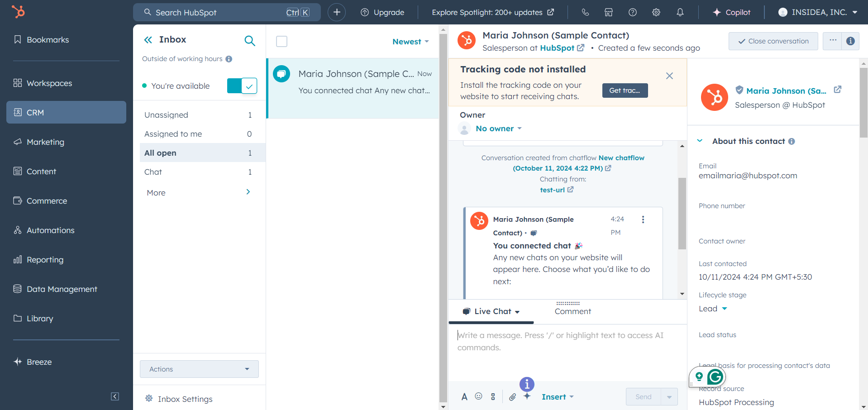This screenshot has height=410, width=868.
Task: Open the Actions dropdown
Action: tap(199, 369)
